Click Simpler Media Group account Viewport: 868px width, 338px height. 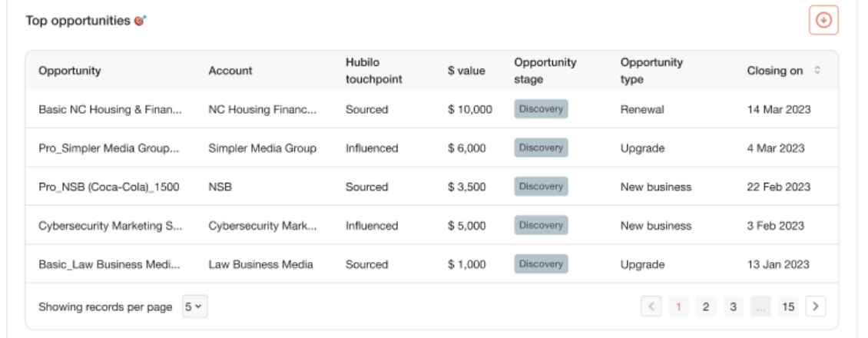click(x=263, y=148)
